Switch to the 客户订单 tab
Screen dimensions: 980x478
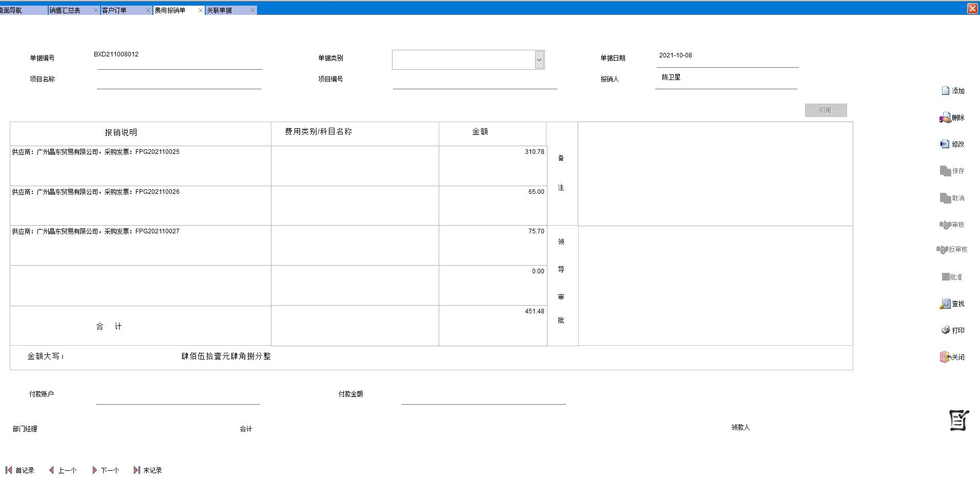(x=114, y=9)
